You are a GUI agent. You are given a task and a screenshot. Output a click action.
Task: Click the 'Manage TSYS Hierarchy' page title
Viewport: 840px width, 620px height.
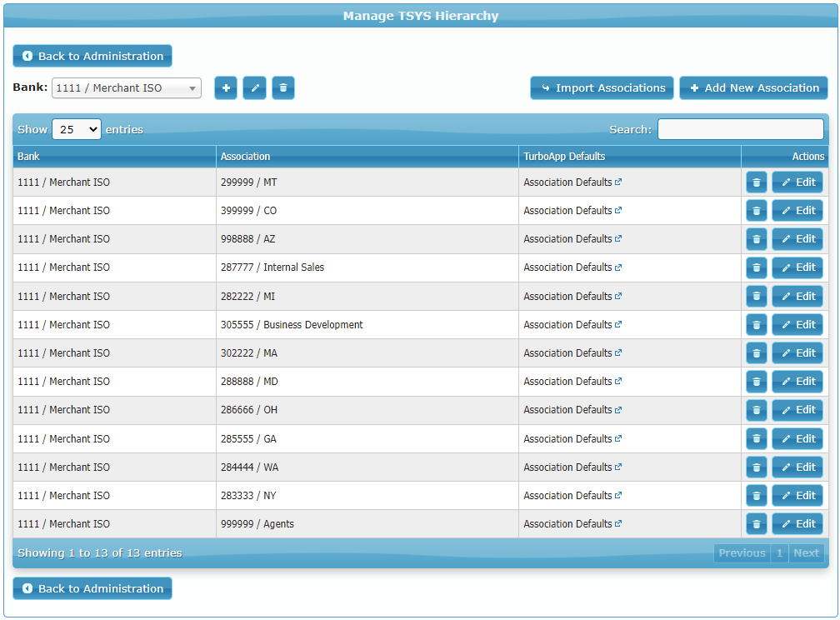click(421, 16)
